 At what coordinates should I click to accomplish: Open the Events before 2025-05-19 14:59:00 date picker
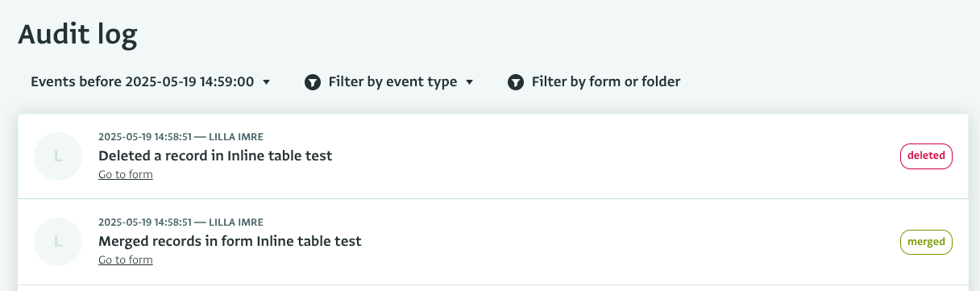point(150,81)
